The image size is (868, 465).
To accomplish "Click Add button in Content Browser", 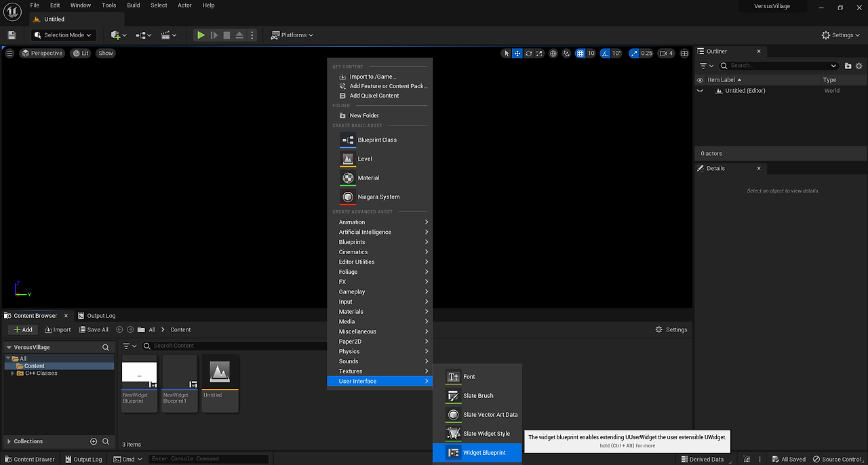I will coord(23,329).
